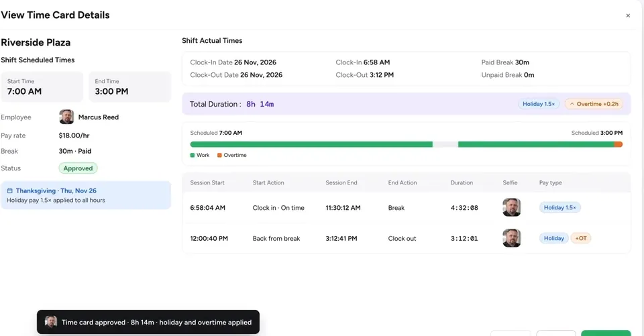Open Marcus Reed's employee avatar
This screenshot has height=336, width=644.
tap(66, 117)
